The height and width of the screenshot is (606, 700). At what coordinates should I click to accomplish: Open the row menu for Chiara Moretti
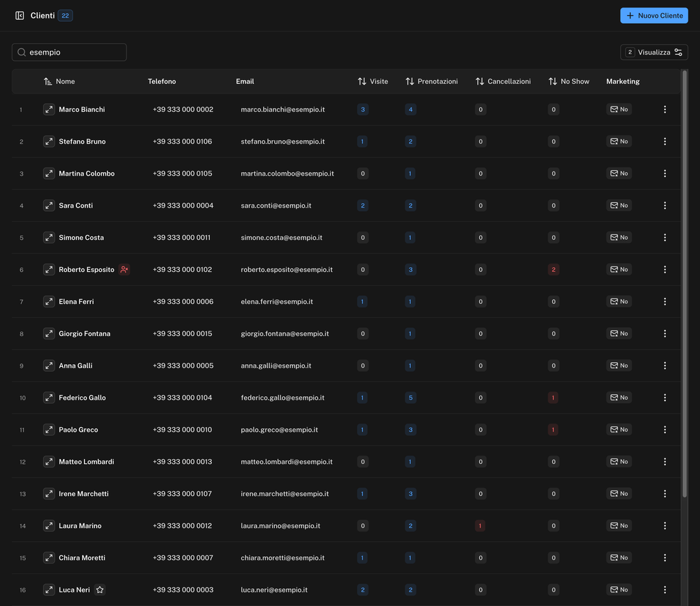point(664,557)
